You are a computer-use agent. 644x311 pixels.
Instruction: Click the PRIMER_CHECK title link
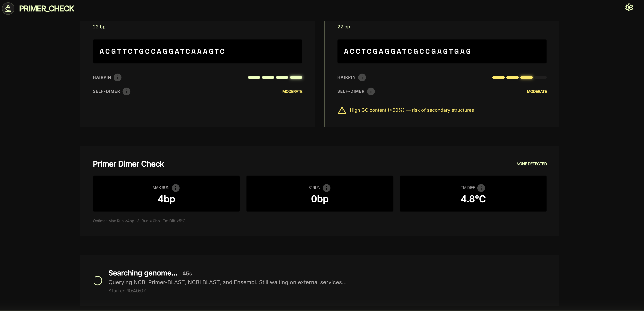click(x=47, y=9)
